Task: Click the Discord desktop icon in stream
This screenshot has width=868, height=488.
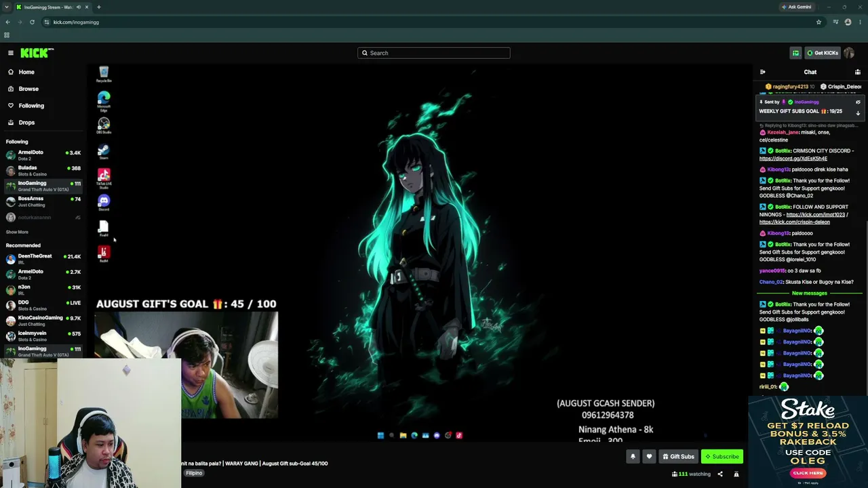Action: click(x=104, y=203)
